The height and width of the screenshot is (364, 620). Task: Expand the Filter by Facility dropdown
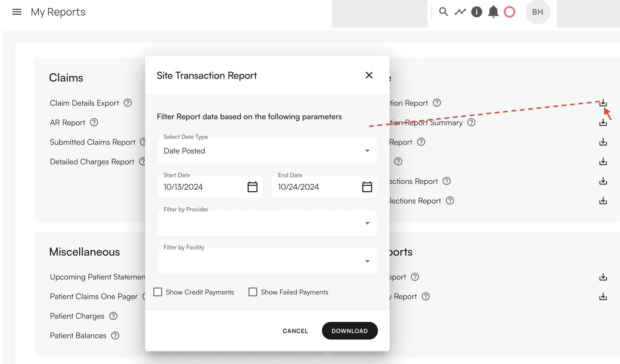pyautogui.click(x=267, y=261)
